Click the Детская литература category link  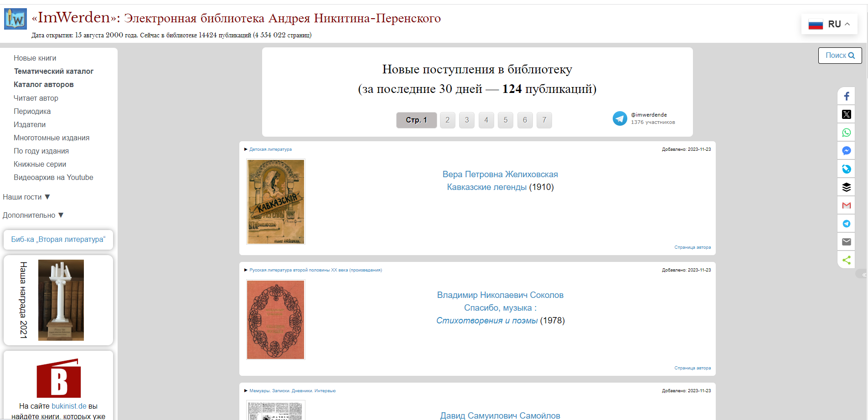(270, 149)
